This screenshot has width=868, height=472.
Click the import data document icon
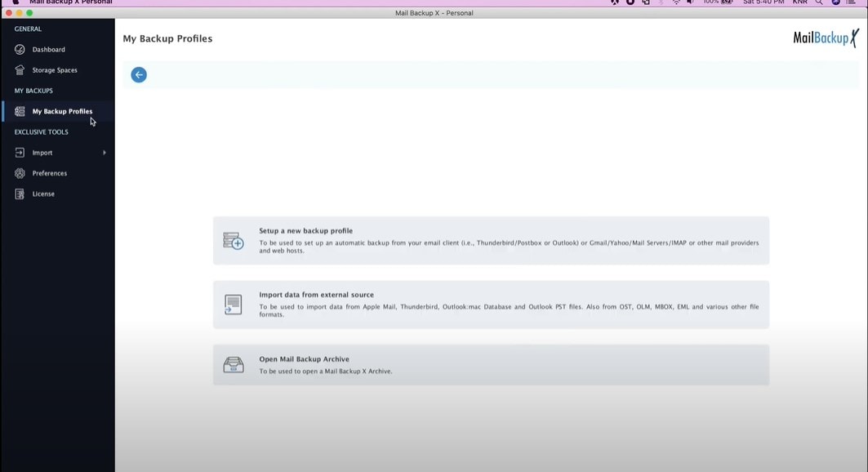click(233, 305)
